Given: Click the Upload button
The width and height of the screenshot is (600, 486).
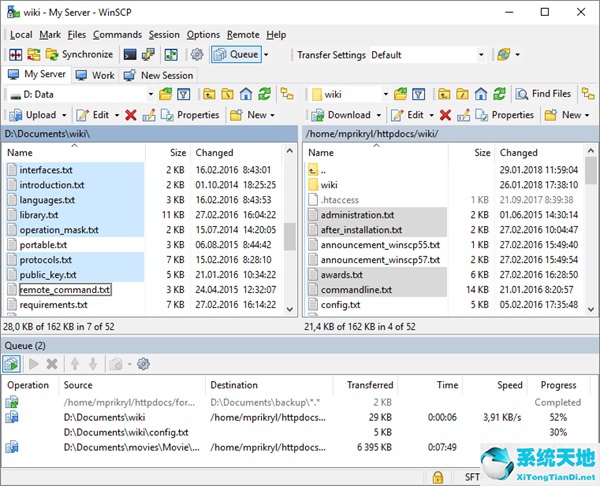Looking at the screenshot, I should point(33,115).
